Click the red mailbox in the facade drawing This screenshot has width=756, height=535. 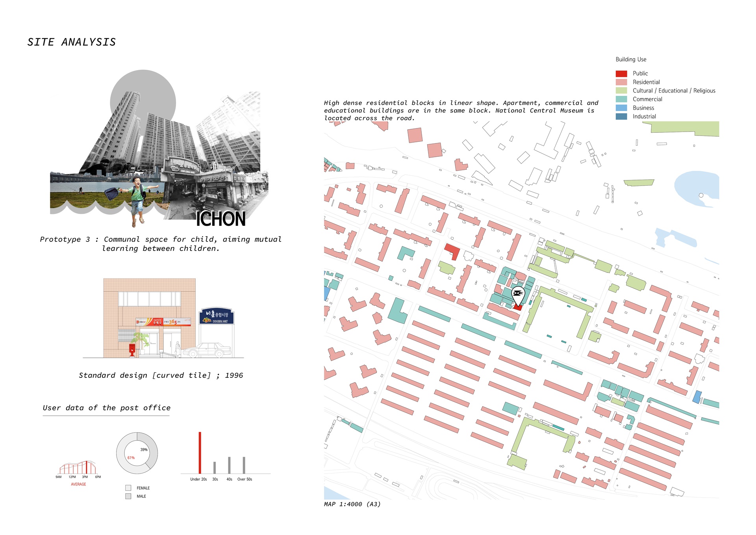pyautogui.click(x=132, y=350)
